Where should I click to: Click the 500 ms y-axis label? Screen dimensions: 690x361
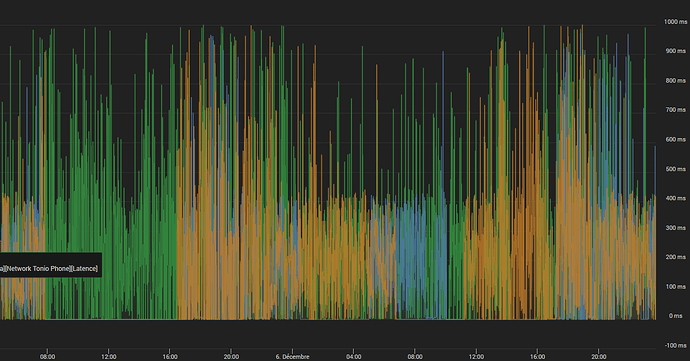[x=676, y=169]
